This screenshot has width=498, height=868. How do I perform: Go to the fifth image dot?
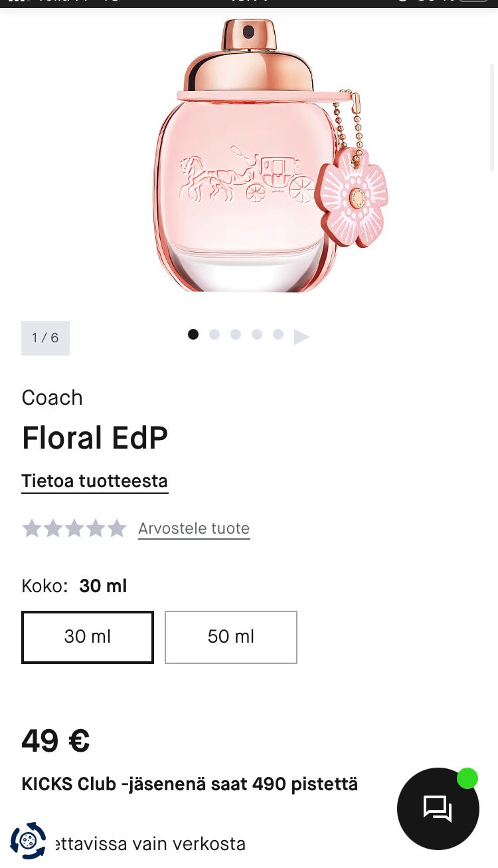click(x=278, y=334)
